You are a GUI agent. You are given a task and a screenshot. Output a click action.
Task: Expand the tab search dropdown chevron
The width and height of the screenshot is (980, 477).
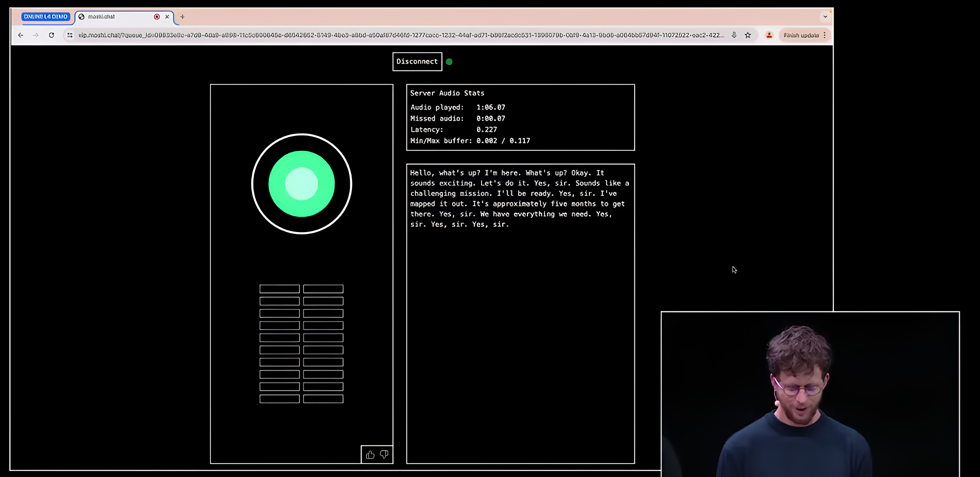click(825, 17)
